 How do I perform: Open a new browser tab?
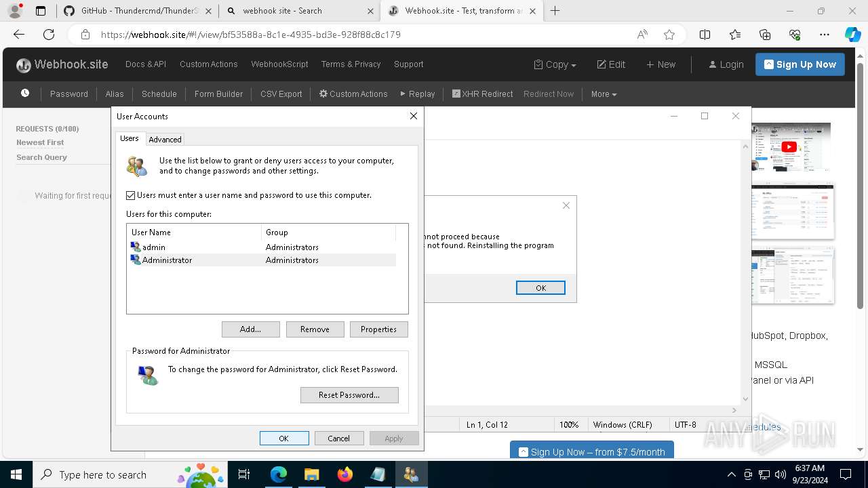555,11
